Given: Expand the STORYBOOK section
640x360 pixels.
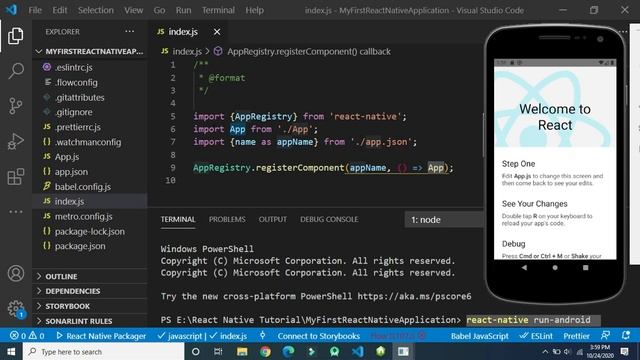Looking at the screenshot, I should click(90, 306).
